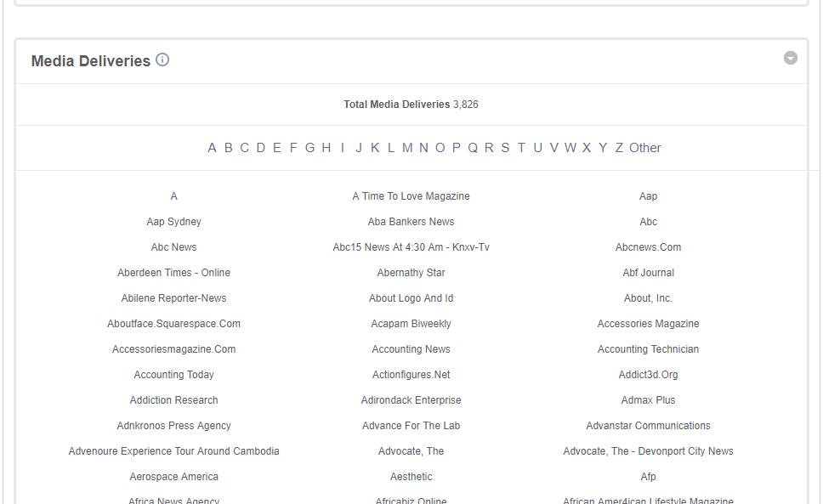Select the About Logo And Id entry

(411, 298)
